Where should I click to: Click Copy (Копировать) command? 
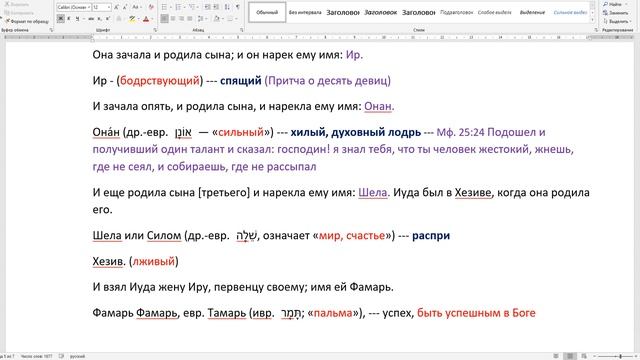pos(19,13)
